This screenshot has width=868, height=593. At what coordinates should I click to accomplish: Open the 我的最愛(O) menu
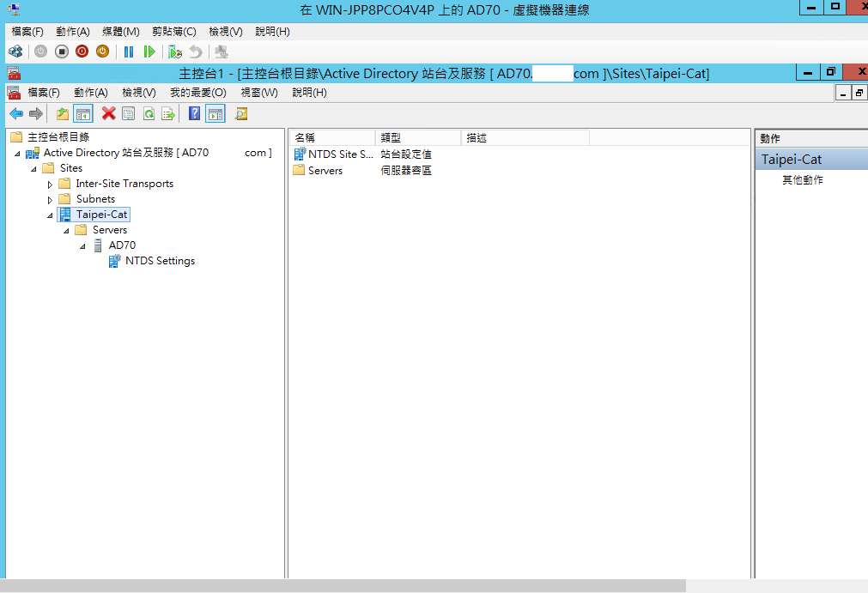click(x=198, y=93)
